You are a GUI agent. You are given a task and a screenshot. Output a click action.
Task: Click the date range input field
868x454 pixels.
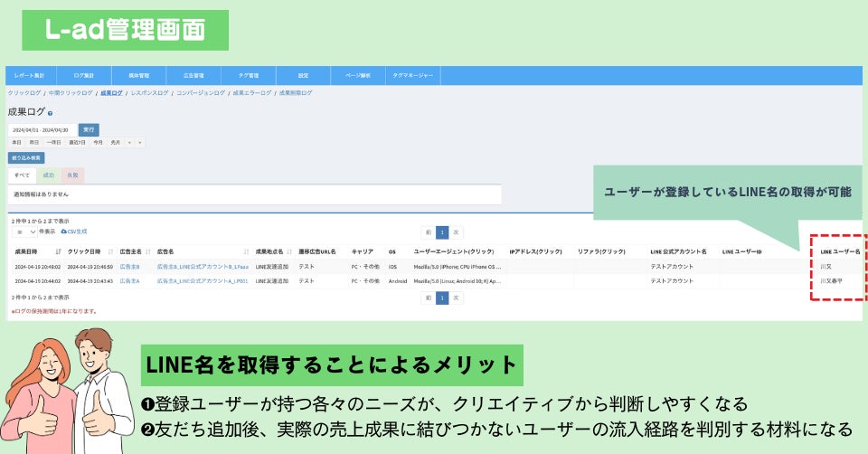tap(42, 129)
